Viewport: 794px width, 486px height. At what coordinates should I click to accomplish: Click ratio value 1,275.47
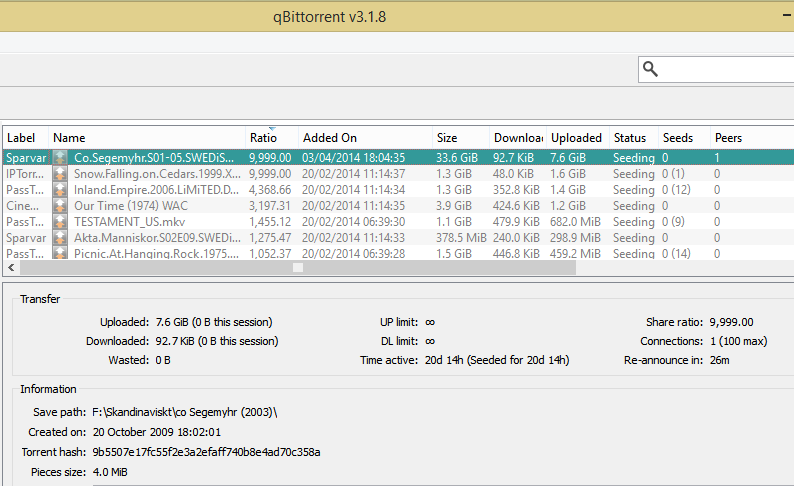coord(270,238)
